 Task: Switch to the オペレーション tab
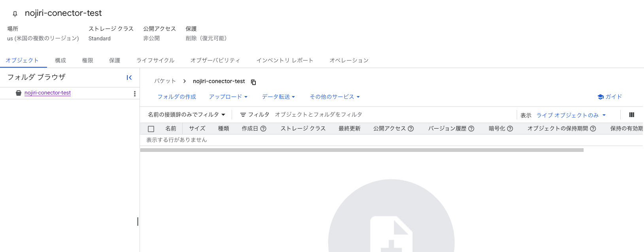[349, 61]
